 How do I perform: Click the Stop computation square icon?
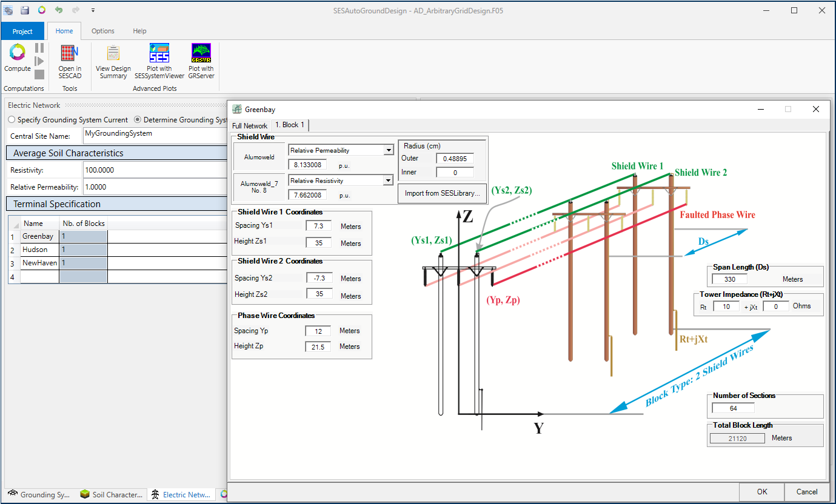click(39, 75)
